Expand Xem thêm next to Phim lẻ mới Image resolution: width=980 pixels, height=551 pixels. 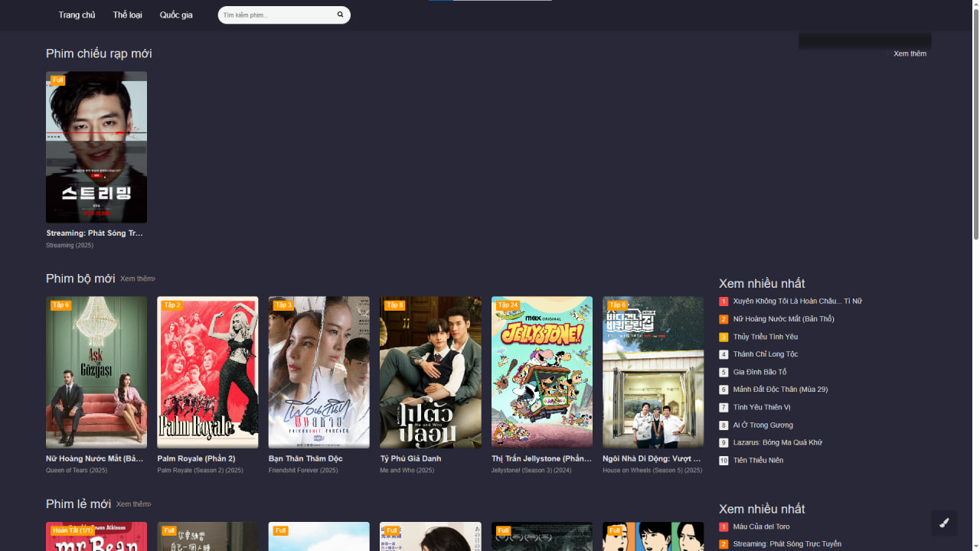coord(134,504)
